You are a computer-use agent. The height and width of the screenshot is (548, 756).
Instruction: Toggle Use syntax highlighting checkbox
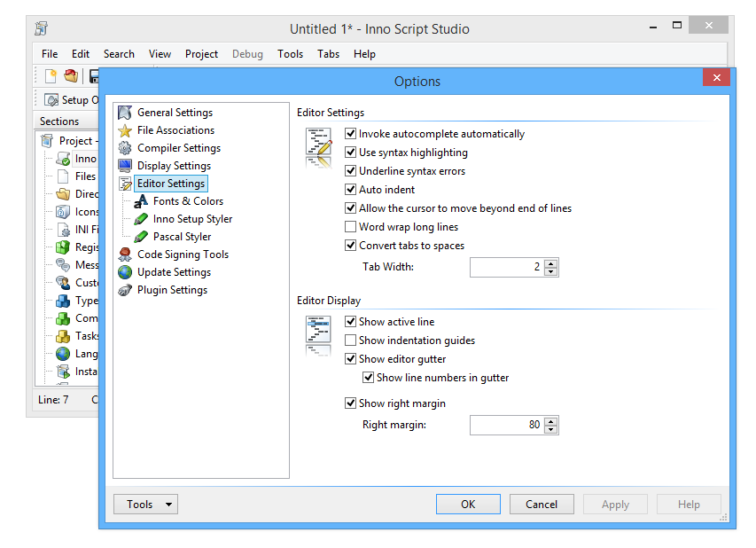[x=350, y=153]
